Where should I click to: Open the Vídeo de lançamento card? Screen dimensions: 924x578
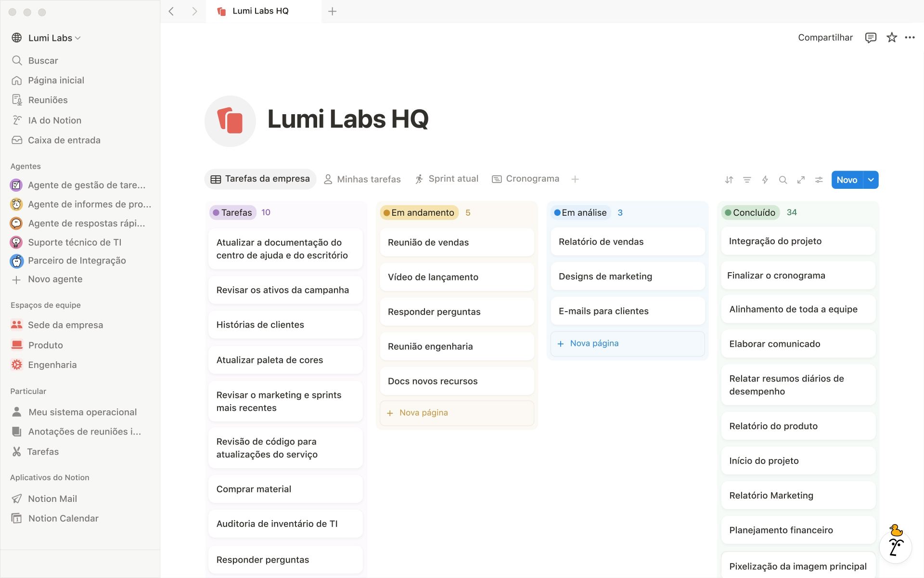457,277
